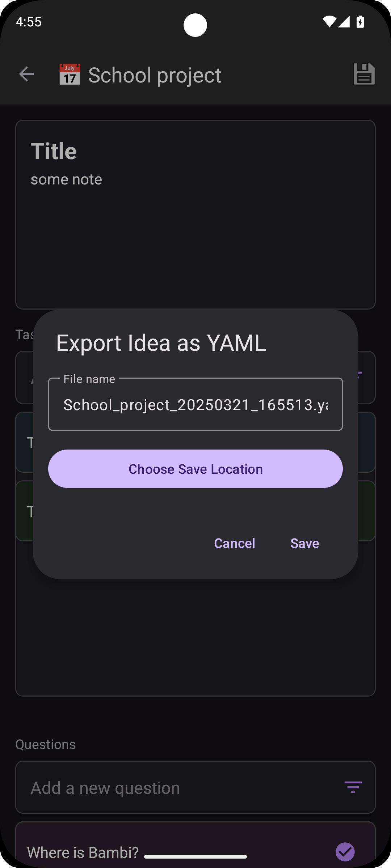
Task: Cancel the YAML export dialog
Action: (235, 543)
